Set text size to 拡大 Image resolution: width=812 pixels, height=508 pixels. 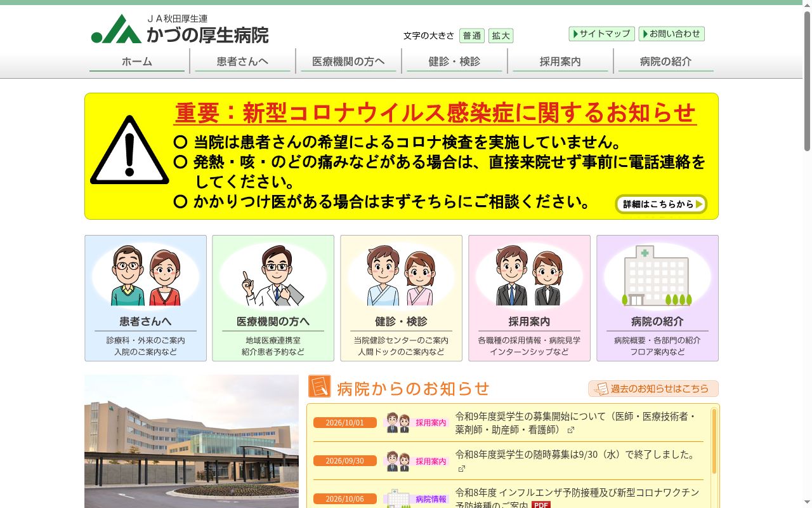501,36
